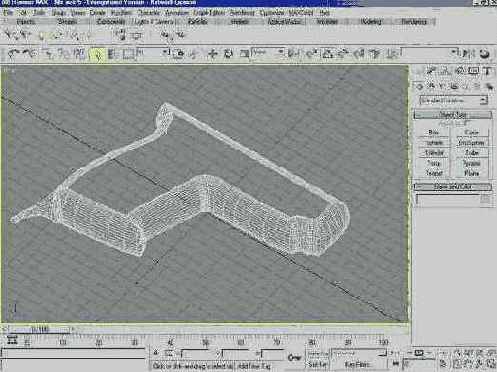
Task: Open the MAXScript menu
Action: click(x=301, y=13)
